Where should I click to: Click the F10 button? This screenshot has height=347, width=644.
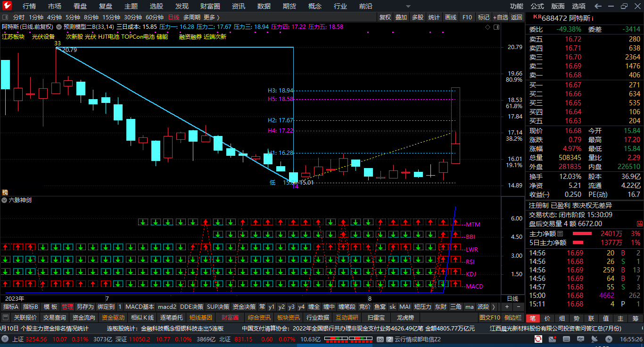[467, 17]
